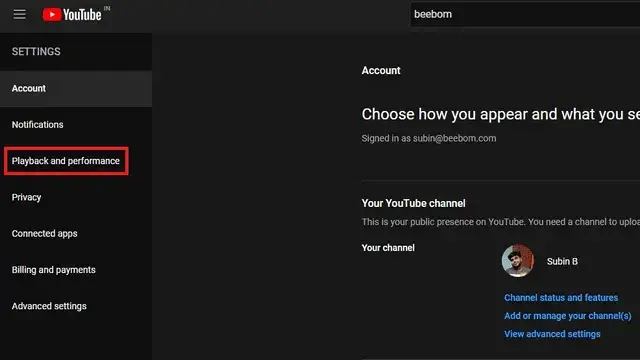Click the Your YouTube channel heading
Viewport: 640px width, 360px height.
pyautogui.click(x=413, y=203)
